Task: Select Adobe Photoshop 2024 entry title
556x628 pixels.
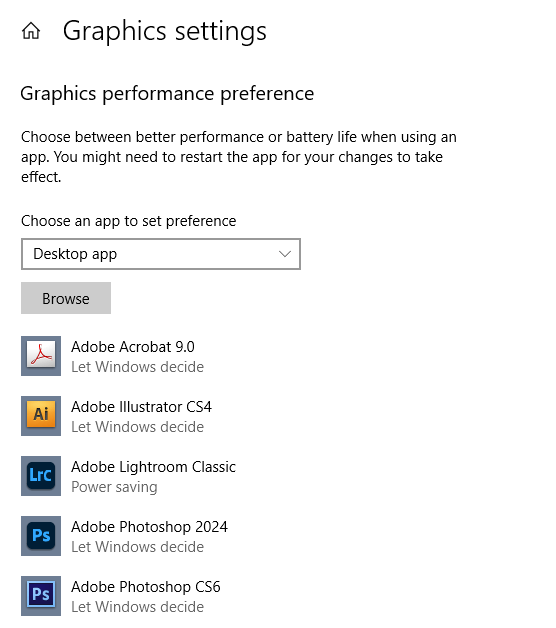Action: (149, 527)
